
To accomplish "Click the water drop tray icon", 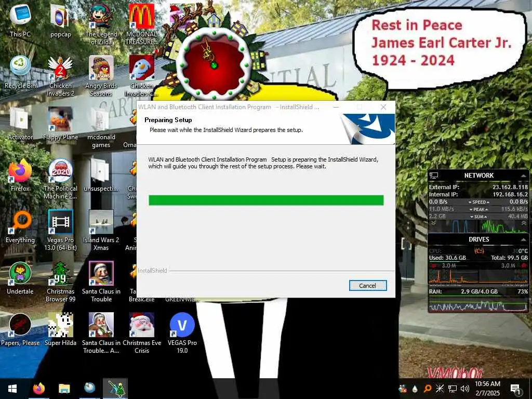I will pyautogui.click(x=415, y=389).
